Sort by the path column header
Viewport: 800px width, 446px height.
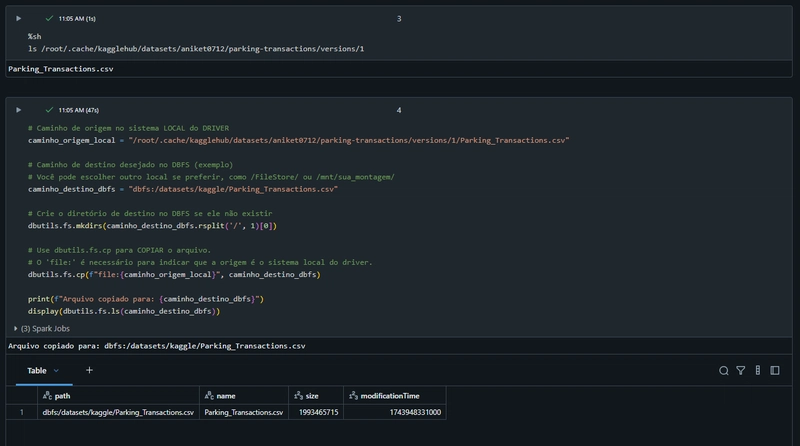[x=118, y=395]
